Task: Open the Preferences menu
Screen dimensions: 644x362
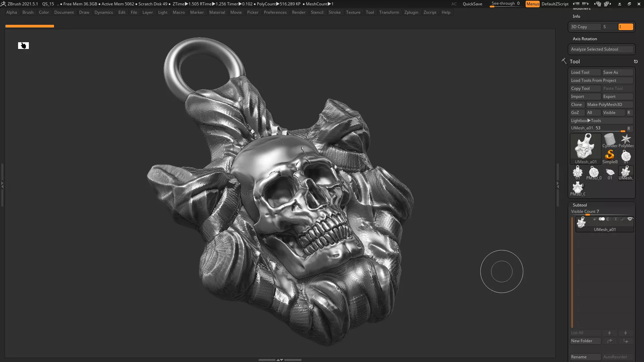Action: point(275,12)
